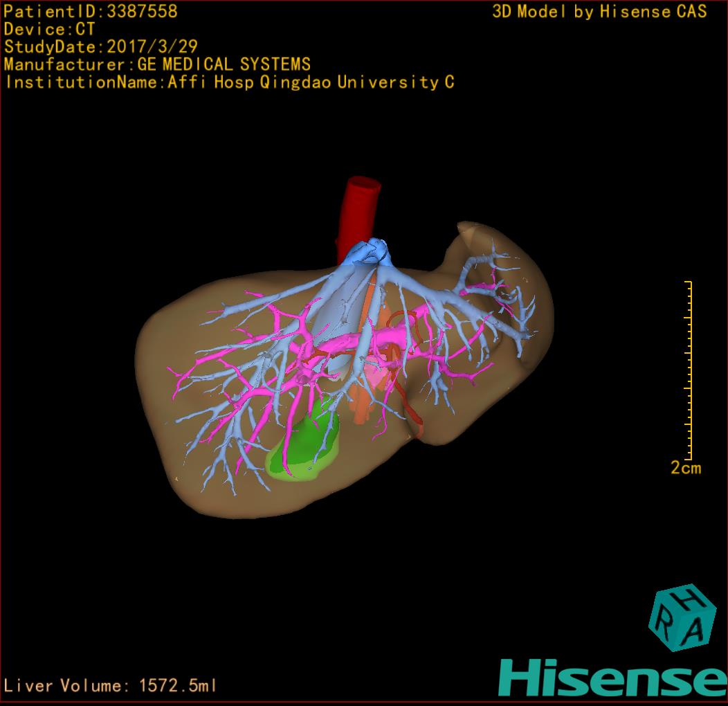Click the Liver Volume: 1572.5ml readout
Screen dimensions: 728x706
tap(109, 685)
